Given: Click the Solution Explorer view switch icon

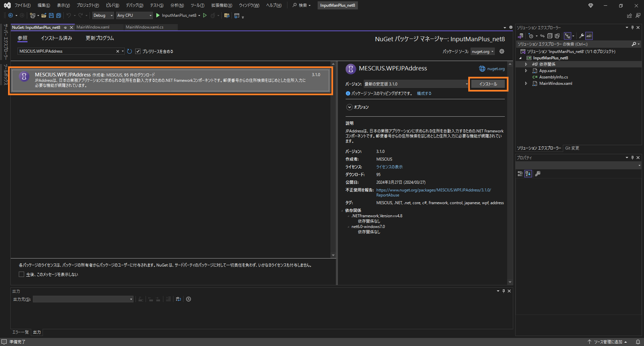Looking at the screenshot, I should (521, 36).
